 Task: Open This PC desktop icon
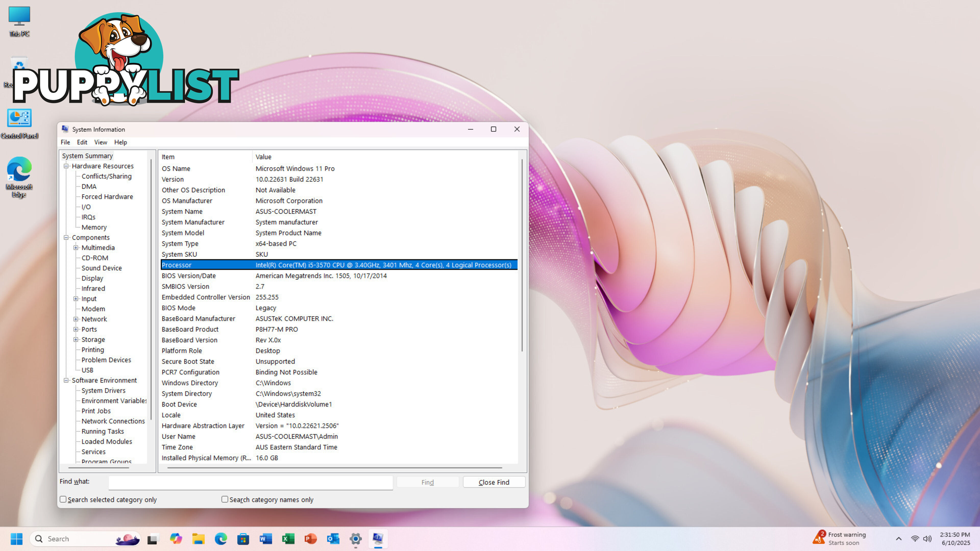[x=19, y=21]
